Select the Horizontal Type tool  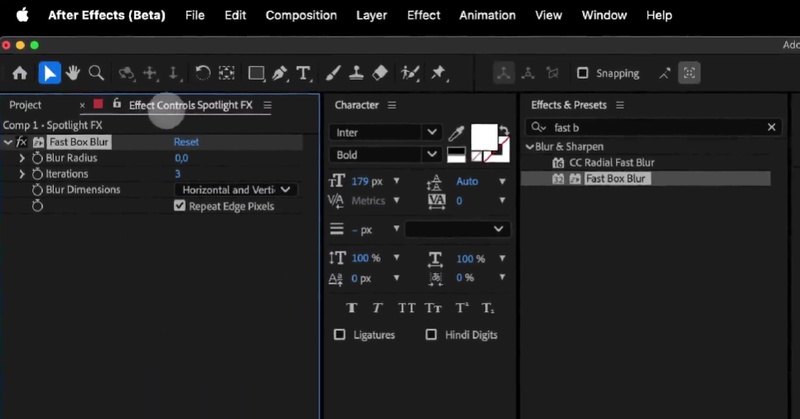tap(304, 73)
